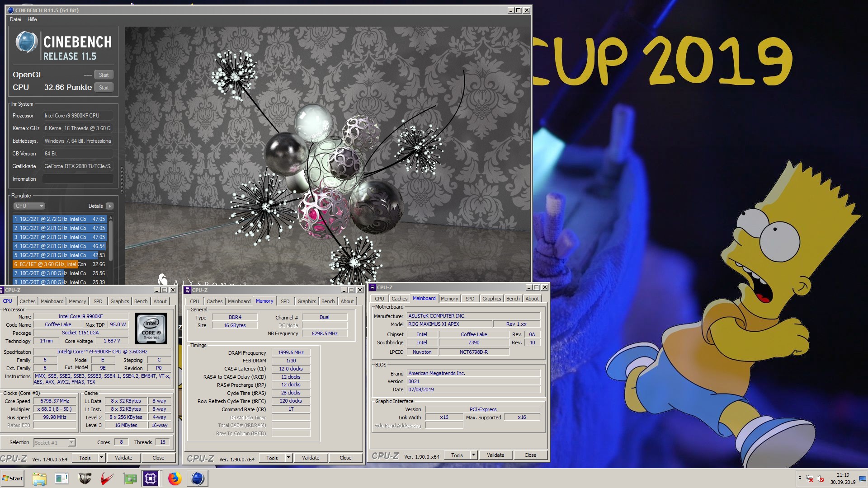The height and width of the screenshot is (488, 868).
Task: Click right CPU-Z window title icon
Action: (373, 287)
